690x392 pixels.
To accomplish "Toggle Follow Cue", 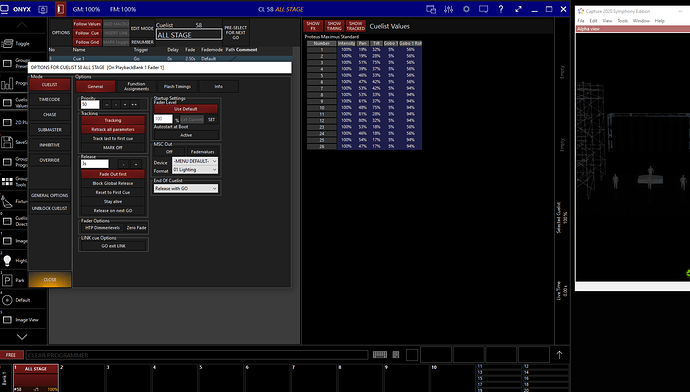I will (x=87, y=33).
